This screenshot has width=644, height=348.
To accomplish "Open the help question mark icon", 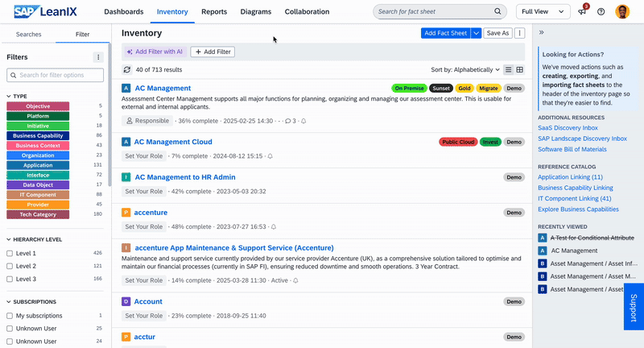I will click(x=601, y=11).
